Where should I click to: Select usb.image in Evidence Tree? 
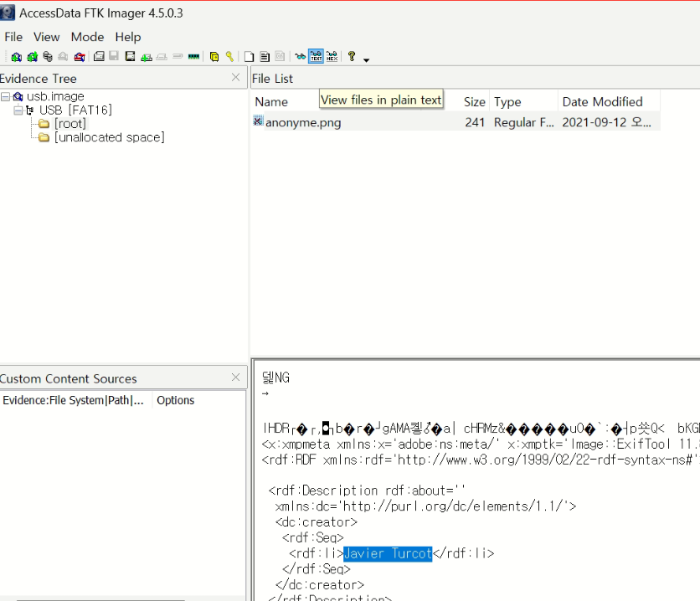click(55, 96)
